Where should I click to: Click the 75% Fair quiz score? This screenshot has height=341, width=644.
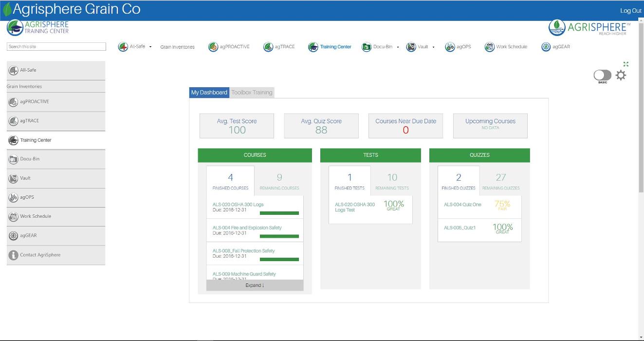click(502, 206)
